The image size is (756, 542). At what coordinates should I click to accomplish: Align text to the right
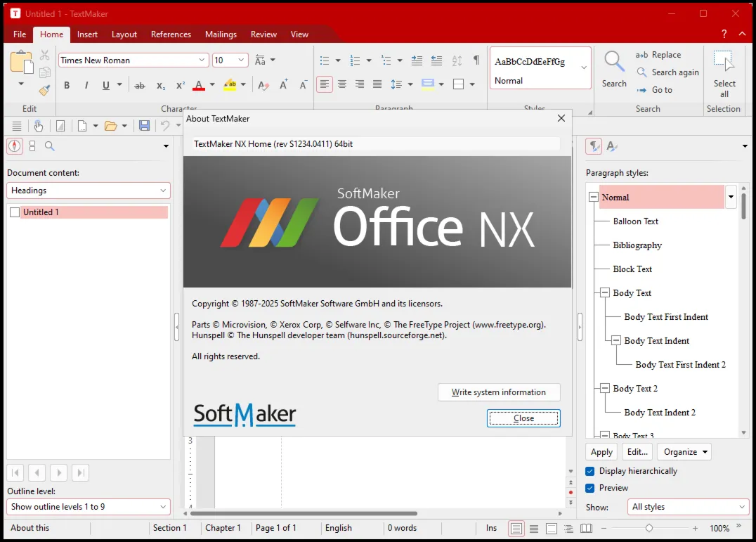coord(360,84)
